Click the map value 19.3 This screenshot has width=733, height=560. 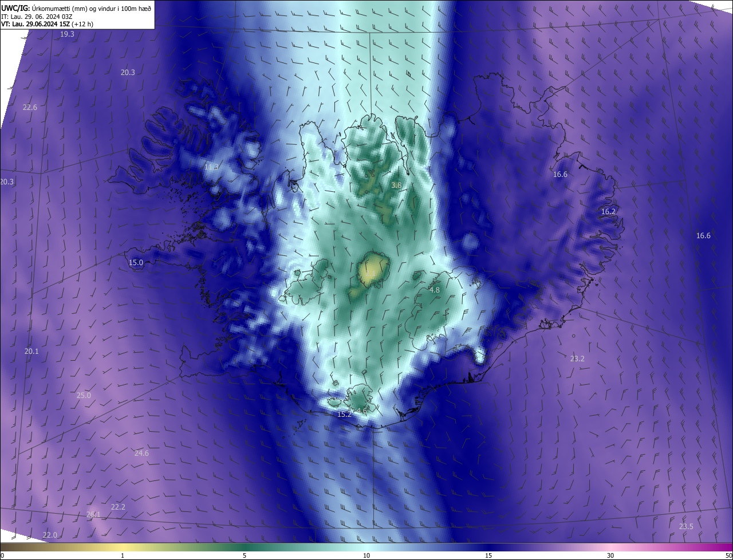(67, 34)
